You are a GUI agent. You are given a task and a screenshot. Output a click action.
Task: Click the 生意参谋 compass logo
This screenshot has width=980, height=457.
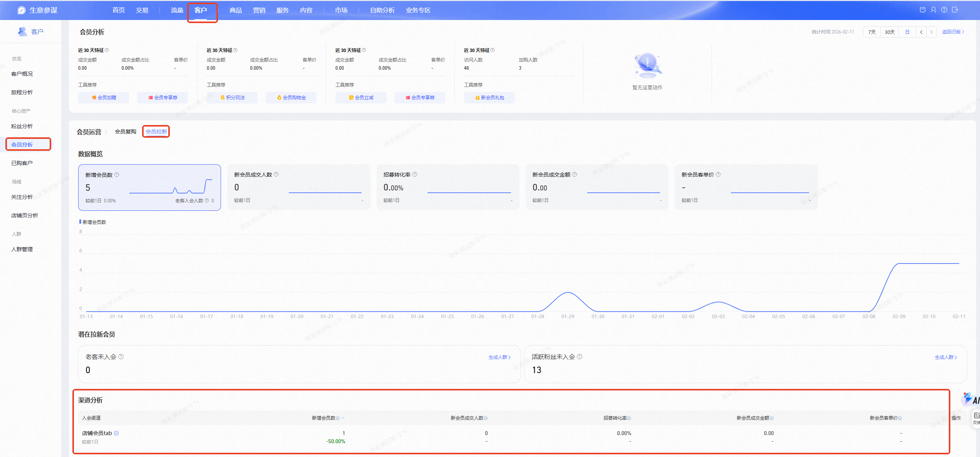pyautogui.click(x=22, y=10)
